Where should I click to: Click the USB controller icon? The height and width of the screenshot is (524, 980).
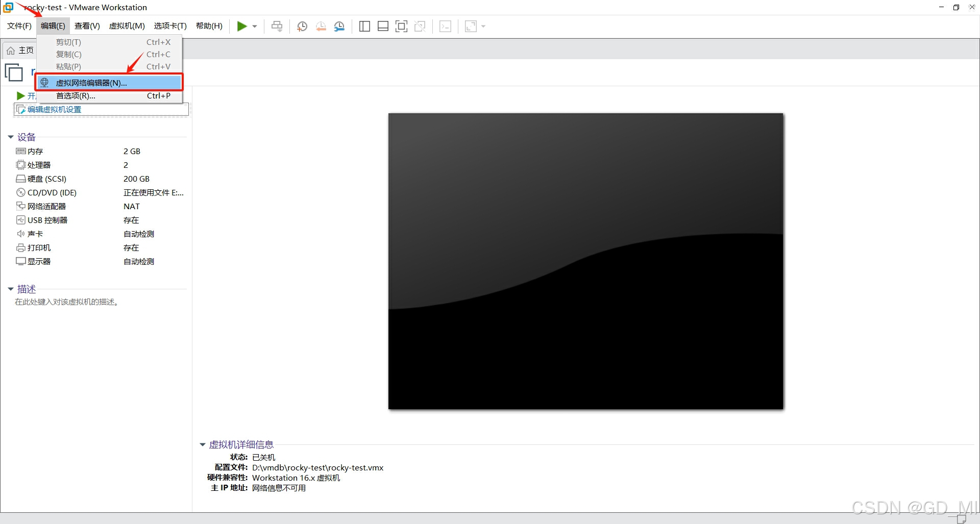(x=21, y=220)
